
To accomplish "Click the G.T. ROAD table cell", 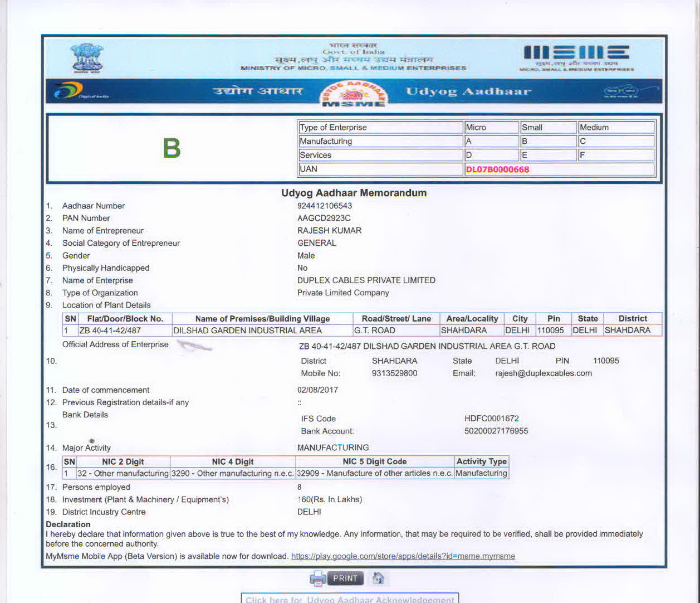I will 396,330.
